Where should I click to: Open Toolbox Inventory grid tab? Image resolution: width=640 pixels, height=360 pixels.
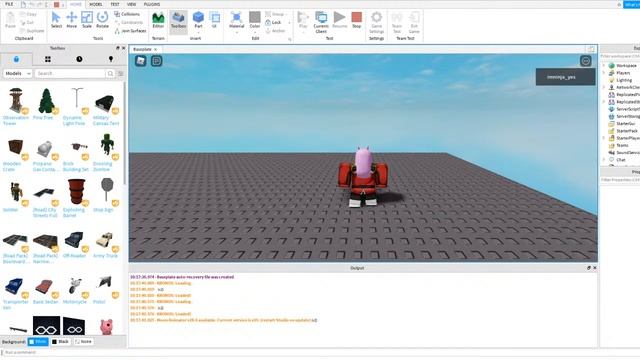click(x=48, y=59)
